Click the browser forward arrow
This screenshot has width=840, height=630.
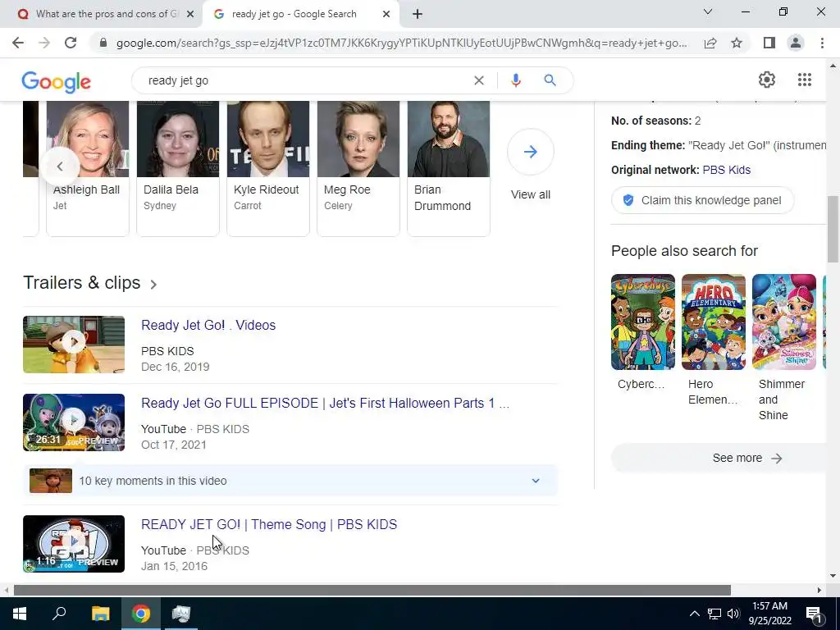(x=44, y=43)
